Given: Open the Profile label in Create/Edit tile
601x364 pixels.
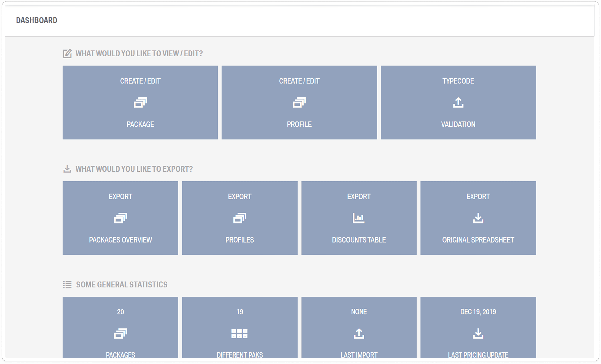Looking at the screenshot, I should point(299,124).
